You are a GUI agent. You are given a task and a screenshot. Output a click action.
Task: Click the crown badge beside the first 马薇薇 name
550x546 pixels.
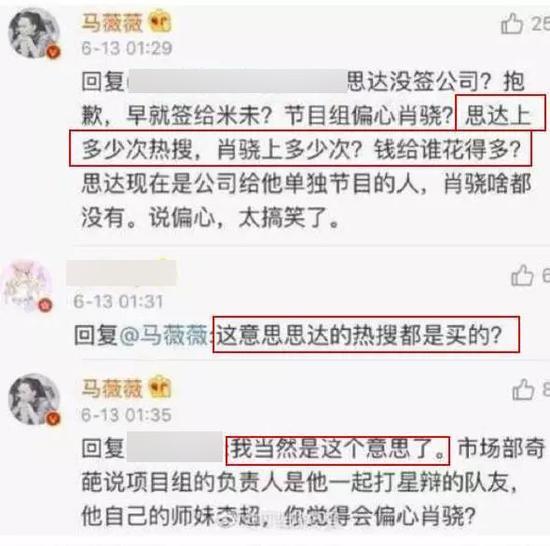coord(161,21)
